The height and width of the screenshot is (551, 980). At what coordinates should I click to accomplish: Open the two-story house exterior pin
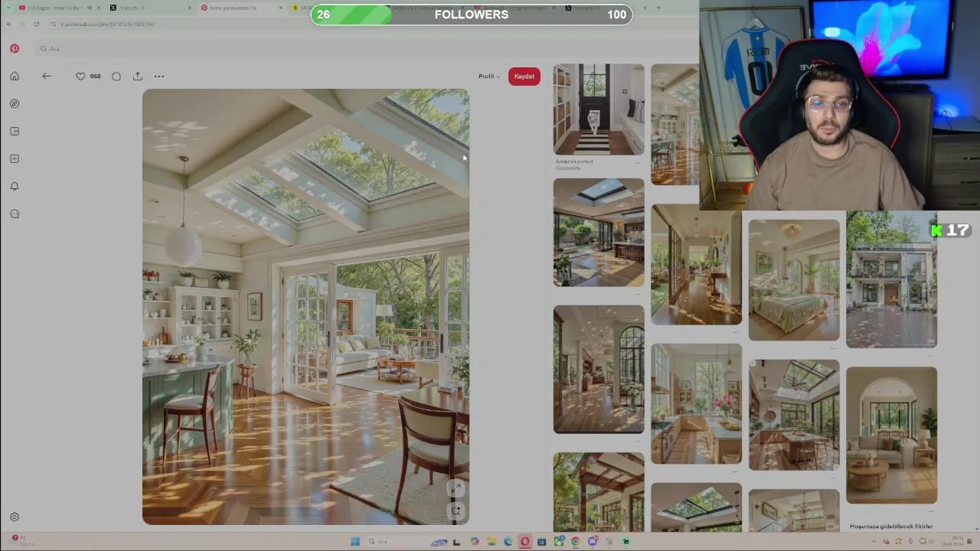tap(891, 280)
